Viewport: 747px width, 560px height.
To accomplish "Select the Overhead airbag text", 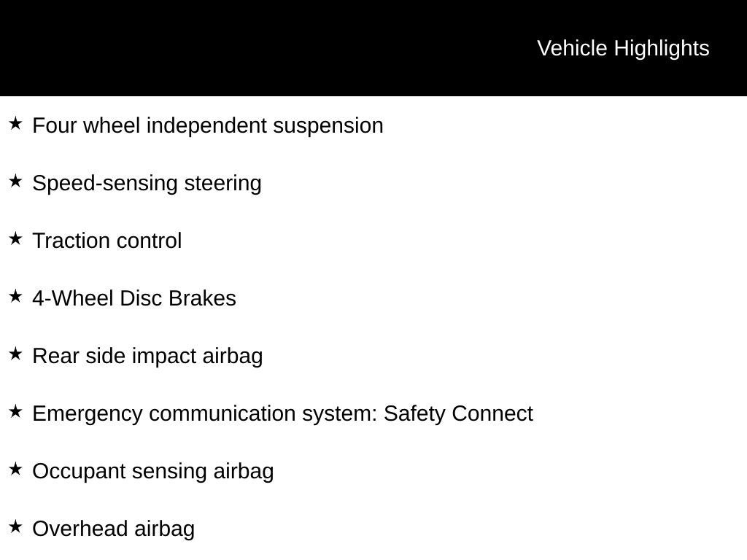I will click(114, 529).
